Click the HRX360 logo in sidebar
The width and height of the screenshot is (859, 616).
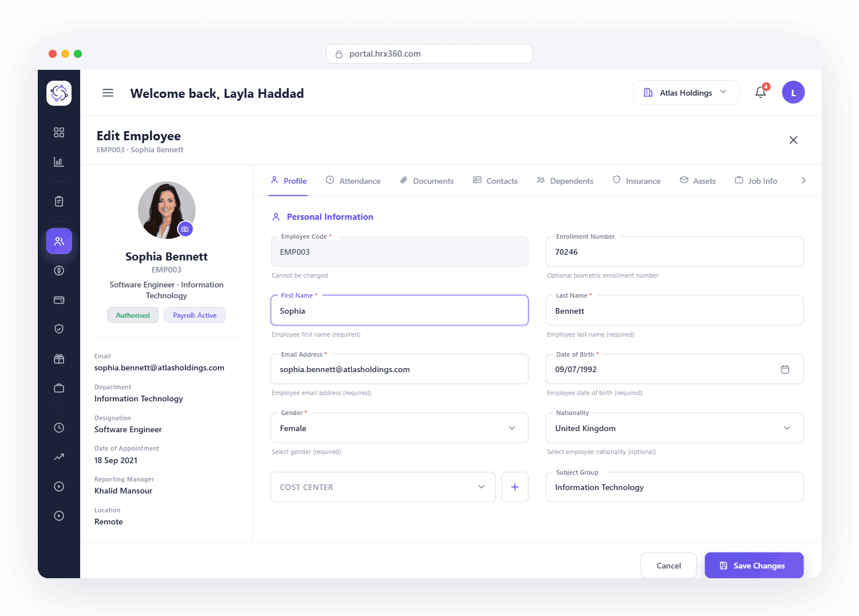point(59,93)
